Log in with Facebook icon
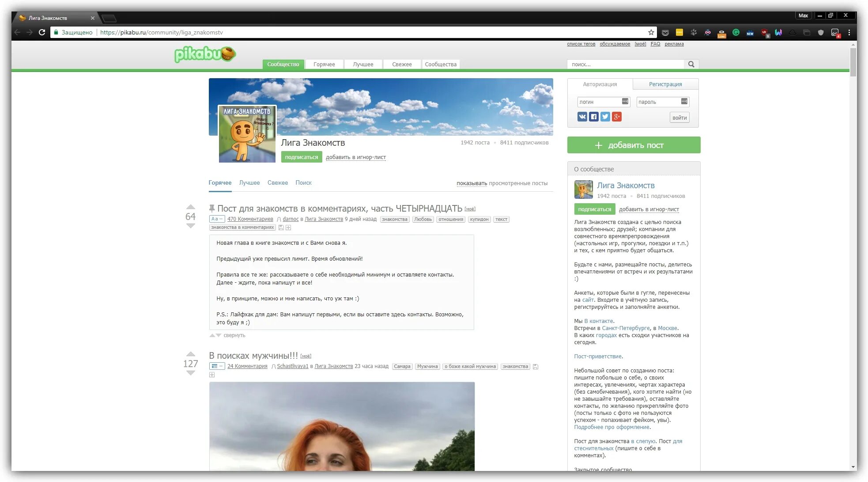Viewport: 868px width, 482px height. 594,117
